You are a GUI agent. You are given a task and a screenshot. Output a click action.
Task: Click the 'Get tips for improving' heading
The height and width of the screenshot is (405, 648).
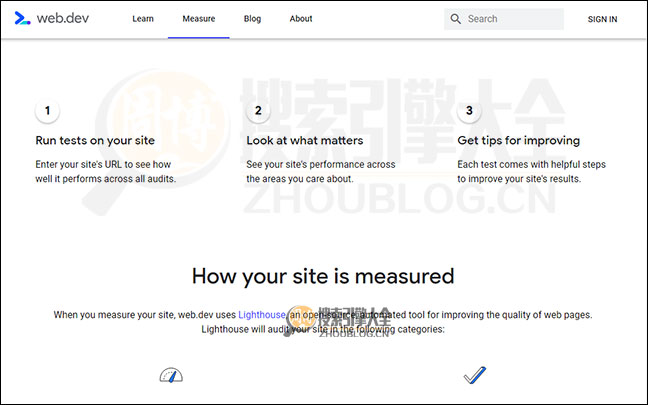[x=518, y=141]
